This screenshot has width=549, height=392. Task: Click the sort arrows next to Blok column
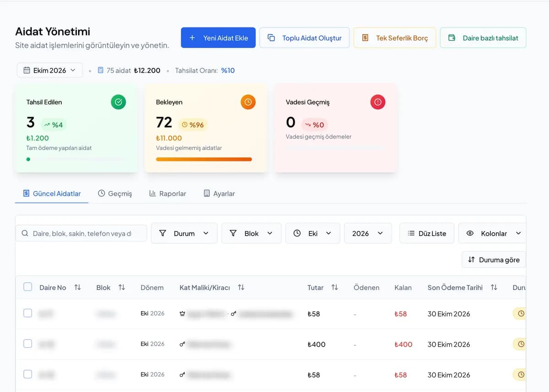(122, 287)
